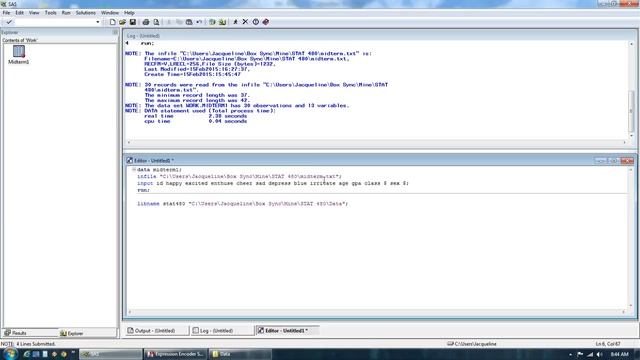Click the C:\Users\Jacqueline folder in status bar
The width and height of the screenshot is (640, 360).
click(x=472, y=344)
